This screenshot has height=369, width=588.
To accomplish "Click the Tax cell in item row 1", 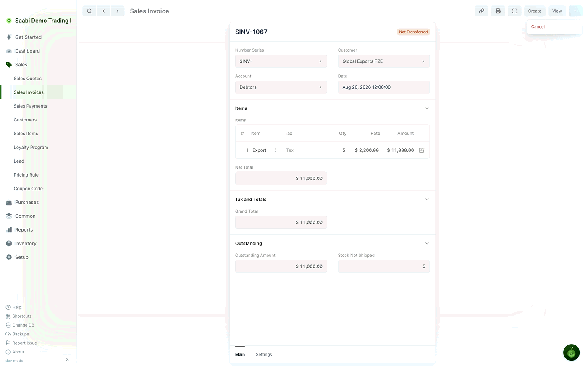I will 307,150.
